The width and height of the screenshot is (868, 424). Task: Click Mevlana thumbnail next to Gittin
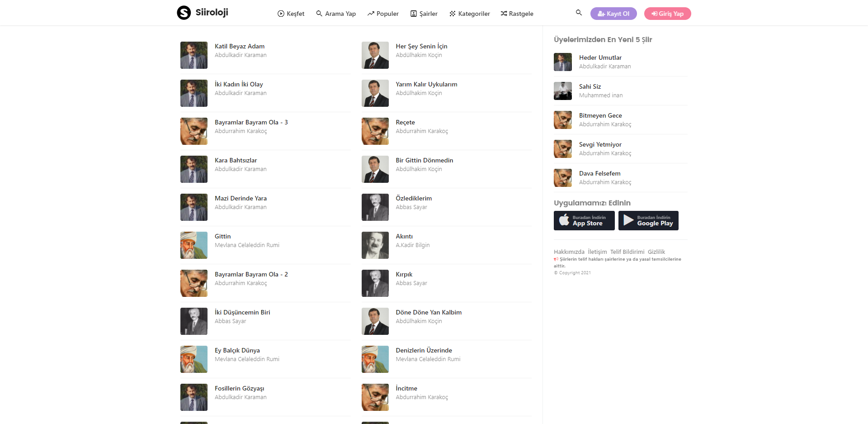click(194, 245)
